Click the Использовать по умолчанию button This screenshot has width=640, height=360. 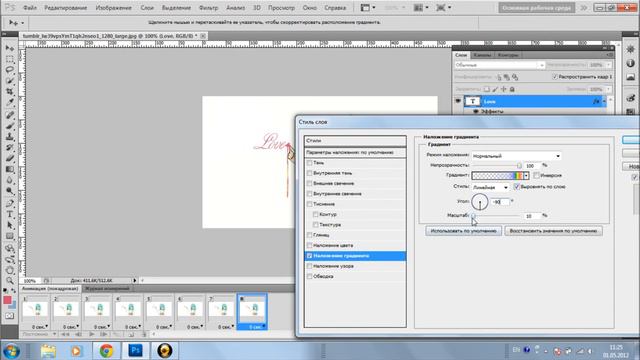[x=463, y=231]
